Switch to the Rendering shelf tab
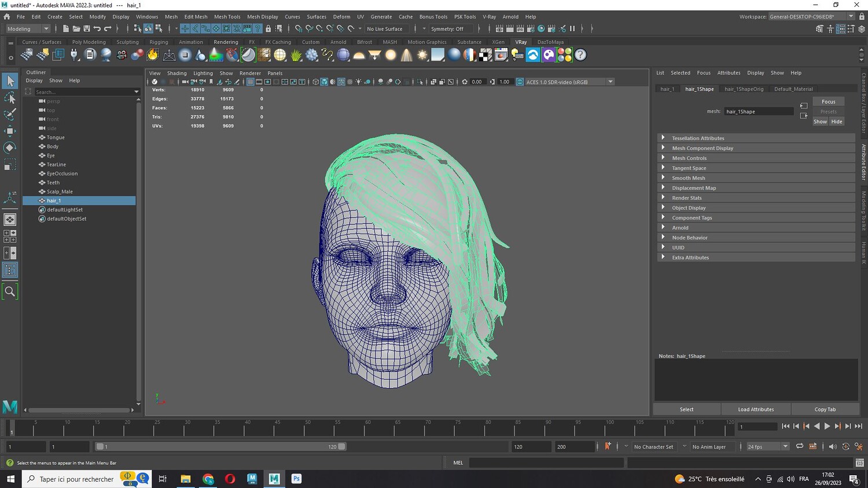Screen dimensions: 868x488 tap(226, 42)
